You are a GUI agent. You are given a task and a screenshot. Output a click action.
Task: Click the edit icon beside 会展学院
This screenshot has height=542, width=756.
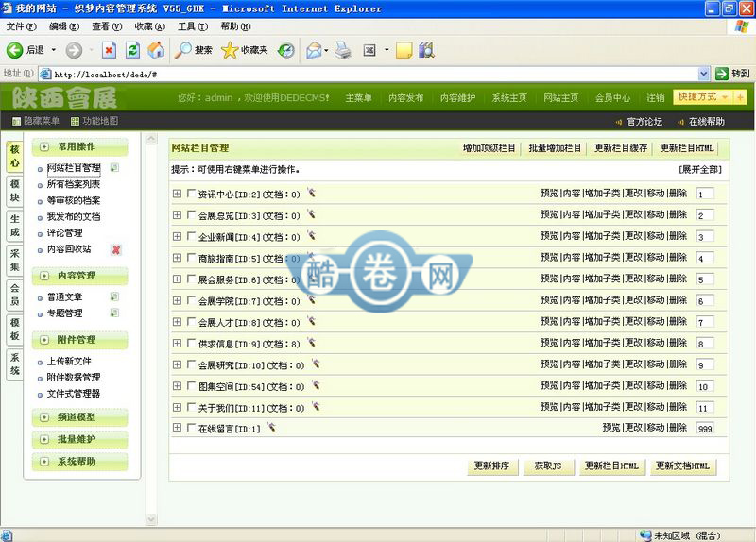(x=312, y=300)
